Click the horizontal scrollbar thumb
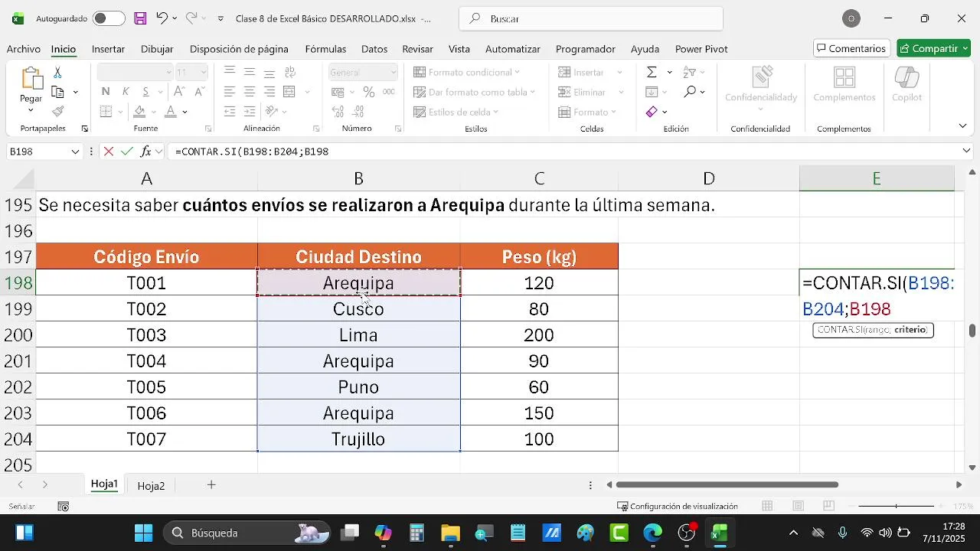Image resolution: width=980 pixels, height=551 pixels. (x=727, y=485)
